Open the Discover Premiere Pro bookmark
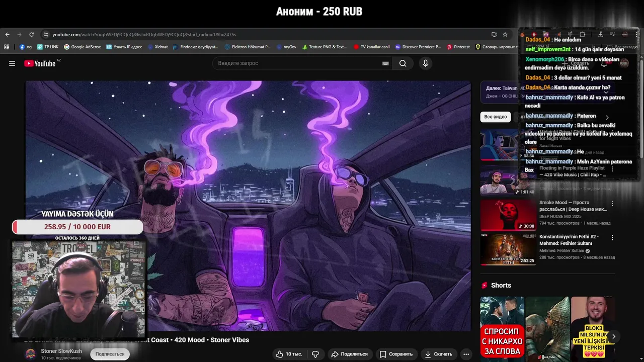This screenshot has width=644, height=362. (x=418, y=47)
